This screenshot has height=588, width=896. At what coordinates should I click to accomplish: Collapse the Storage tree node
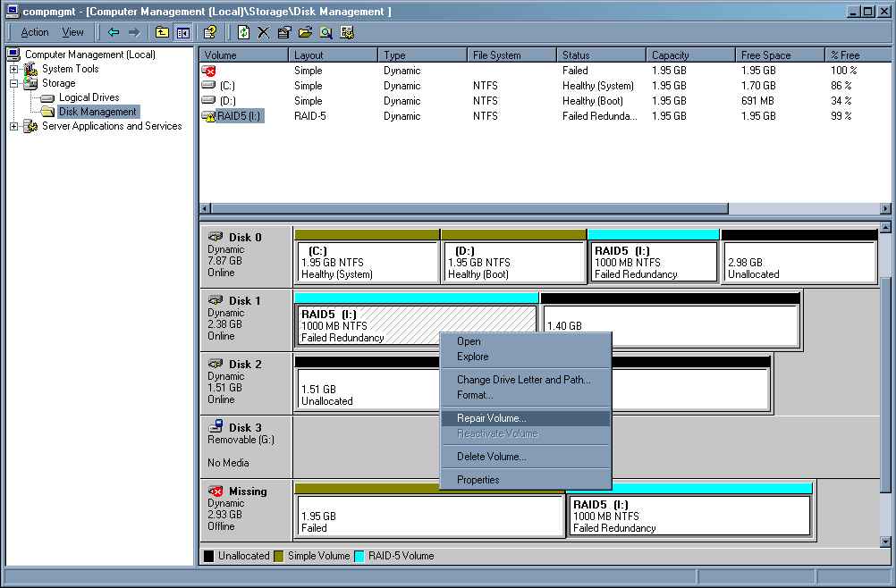pos(13,83)
